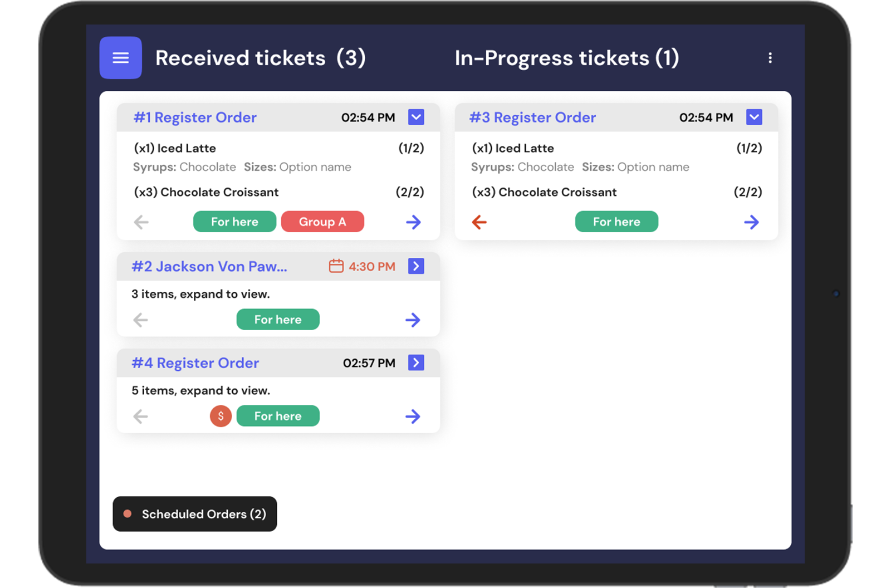Open Scheduled Orders (2) button

click(x=195, y=514)
